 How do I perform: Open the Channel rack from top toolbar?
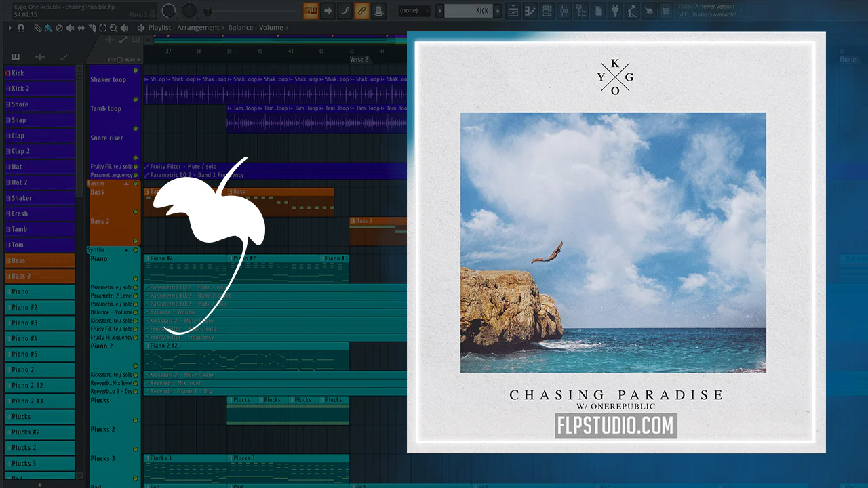pos(547,10)
